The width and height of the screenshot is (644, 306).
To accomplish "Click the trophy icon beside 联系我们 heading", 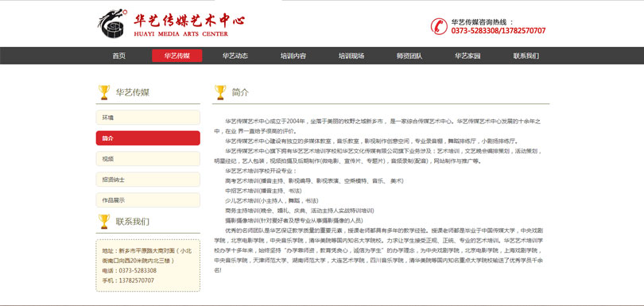I will pos(104,222).
